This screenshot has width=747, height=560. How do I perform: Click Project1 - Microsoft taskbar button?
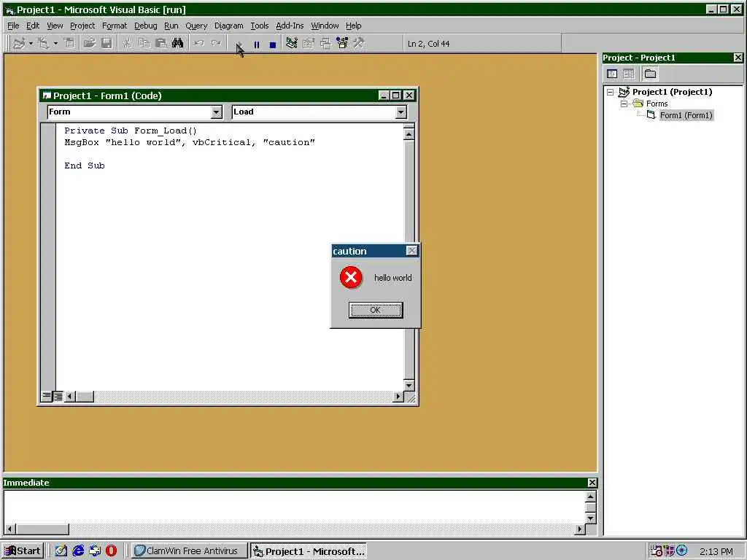coord(309,551)
